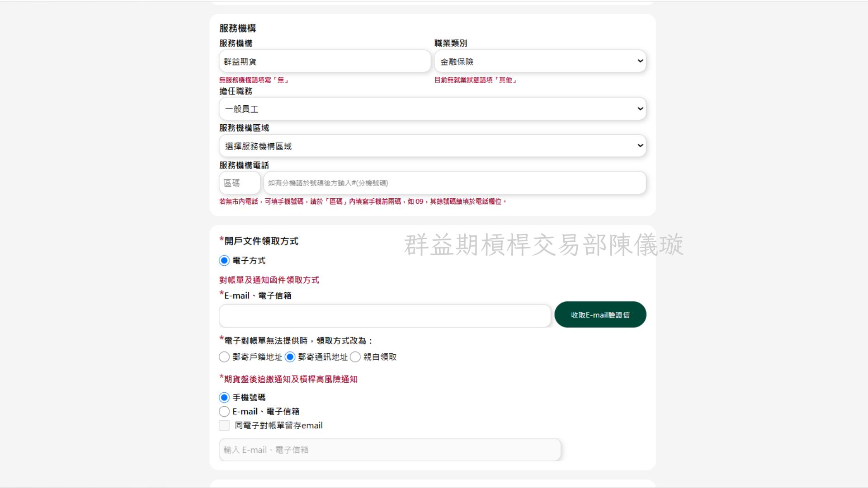Click the 輸入 E-mail、電子信箱 bottom field
Viewport: 868px width, 488px height.
pos(390,450)
